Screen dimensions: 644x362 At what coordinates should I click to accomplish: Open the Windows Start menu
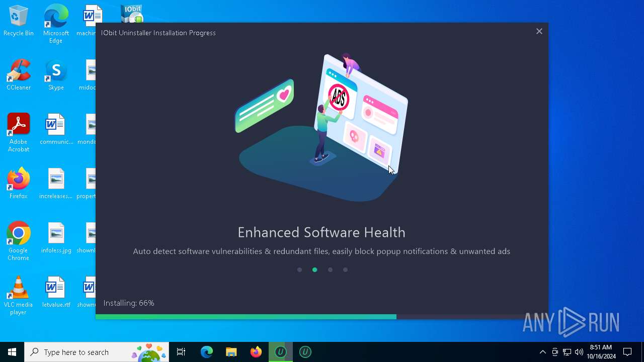[x=12, y=352]
